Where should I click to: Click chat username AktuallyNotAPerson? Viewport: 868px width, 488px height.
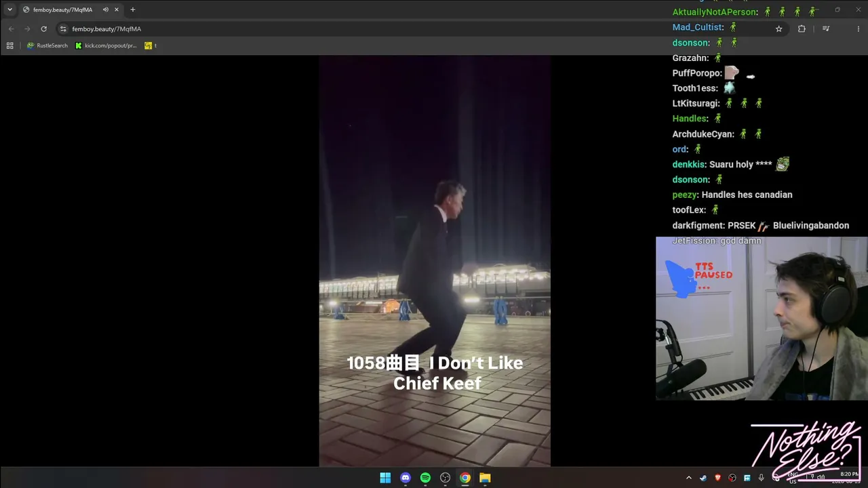[x=715, y=12]
